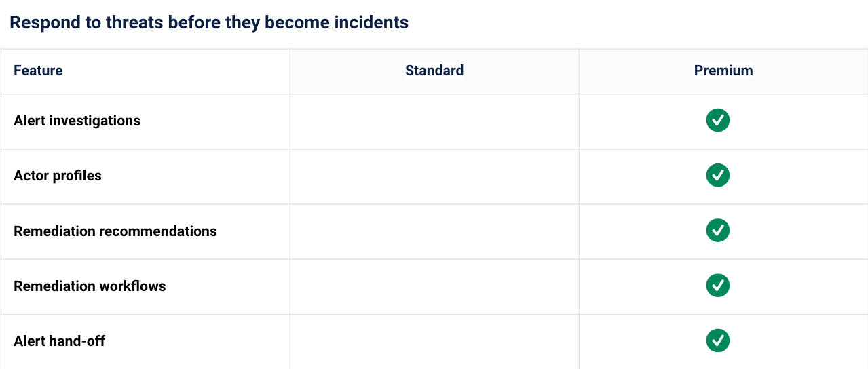Image resolution: width=868 pixels, height=369 pixels.
Task: Choose the Alert hand-off row label
Action: pyautogui.click(x=59, y=341)
